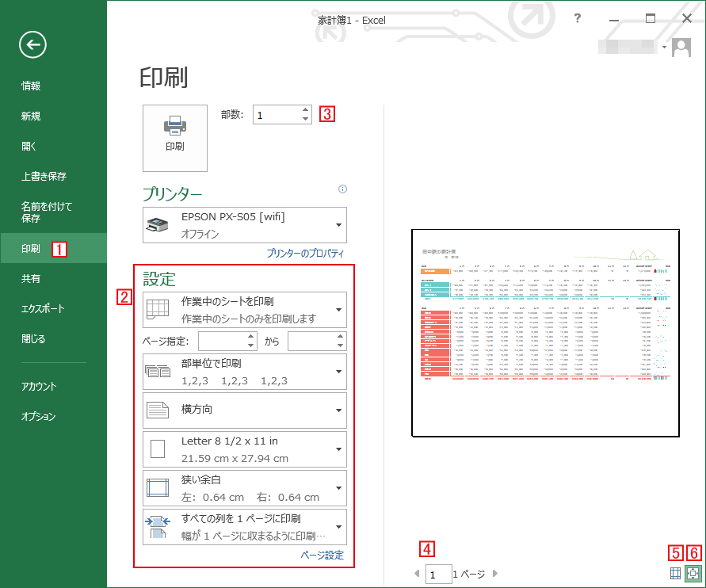Image resolution: width=706 pixels, height=588 pixels.
Task: Increase 部数 copies with up arrow
Action: (305, 110)
